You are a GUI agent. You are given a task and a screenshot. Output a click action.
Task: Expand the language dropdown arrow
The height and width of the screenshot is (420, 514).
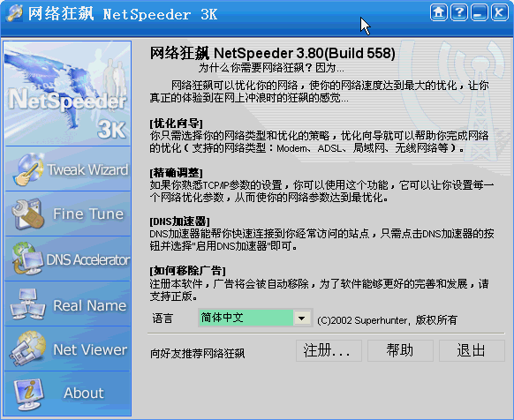(302, 318)
